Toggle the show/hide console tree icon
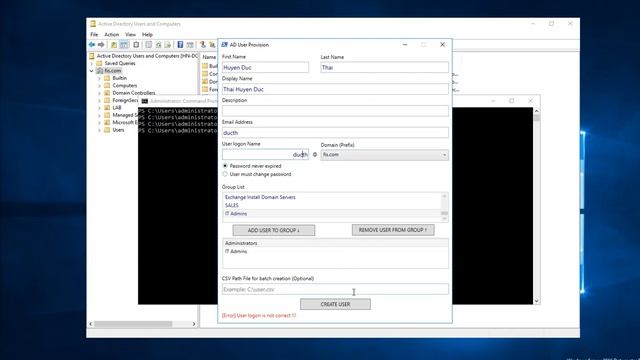The image size is (640, 360). click(124, 44)
